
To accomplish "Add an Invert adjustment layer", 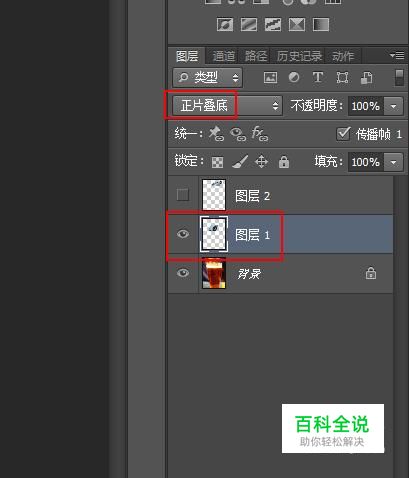I will (x=225, y=24).
